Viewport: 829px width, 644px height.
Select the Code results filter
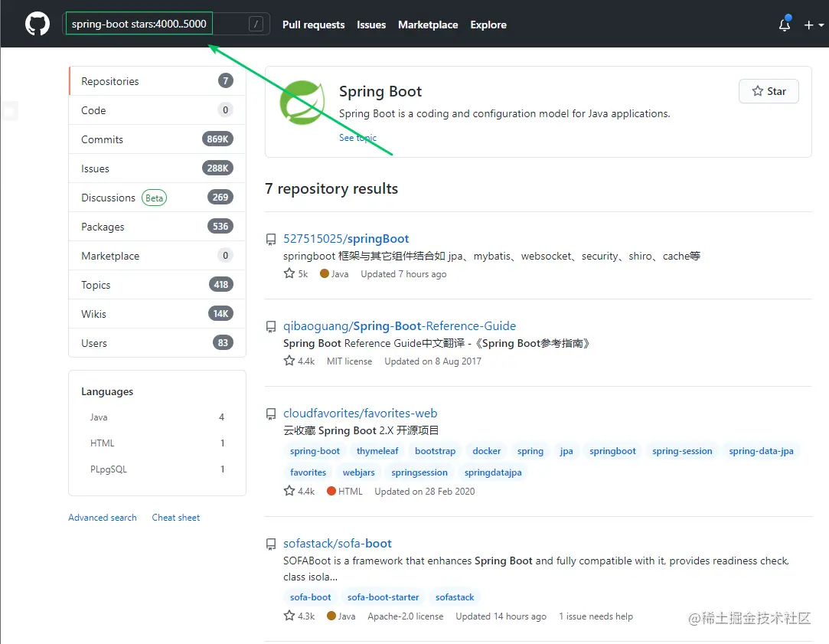157,110
